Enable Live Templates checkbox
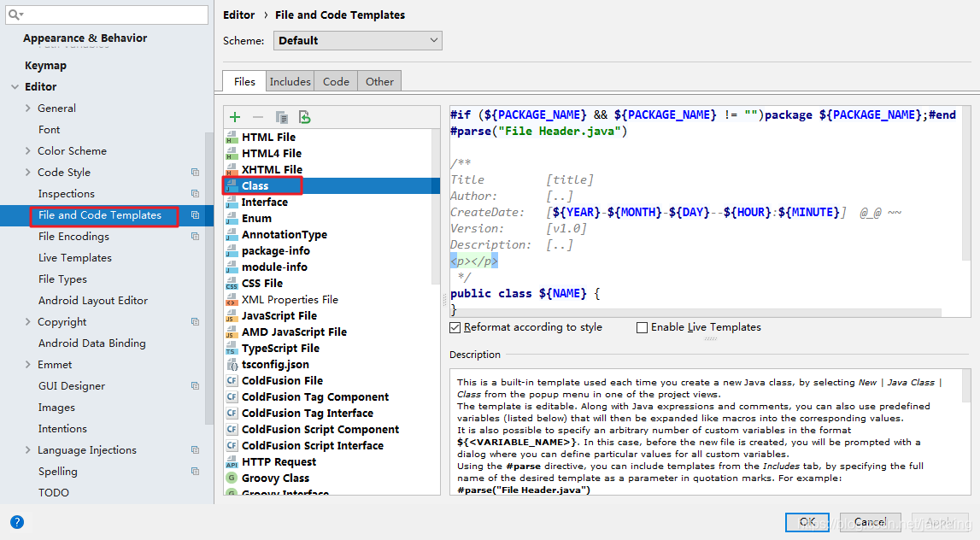980x540 pixels. [x=642, y=327]
